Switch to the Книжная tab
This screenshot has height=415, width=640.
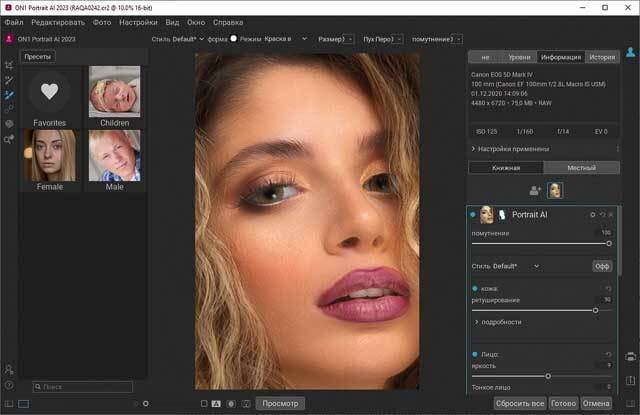coord(506,168)
